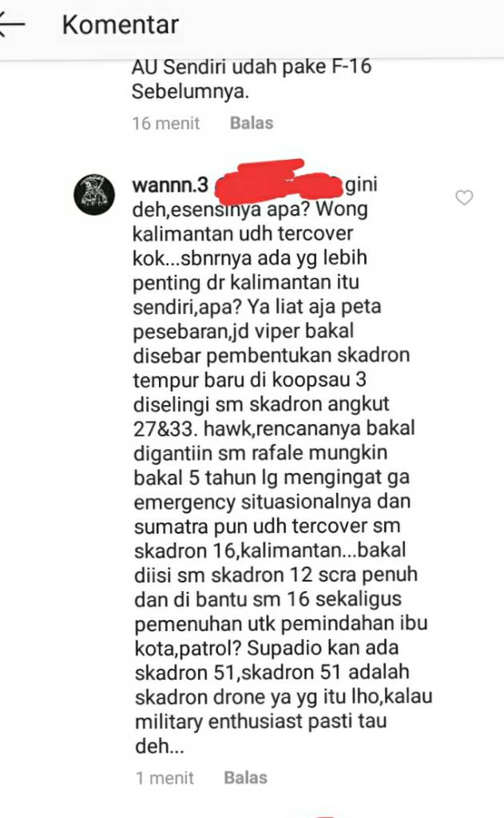Tap the line 'emergency situasionalnya dan'
Image resolution: width=504 pixels, height=818 pixels.
tap(272, 502)
